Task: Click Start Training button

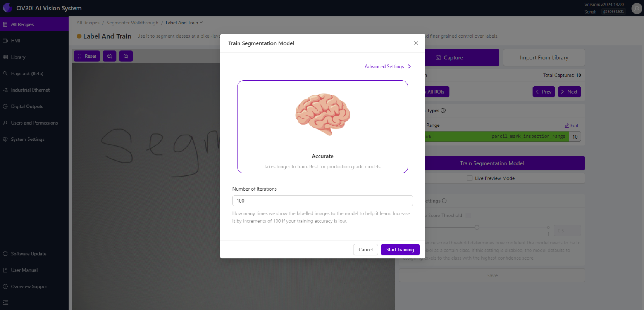Action: point(400,249)
